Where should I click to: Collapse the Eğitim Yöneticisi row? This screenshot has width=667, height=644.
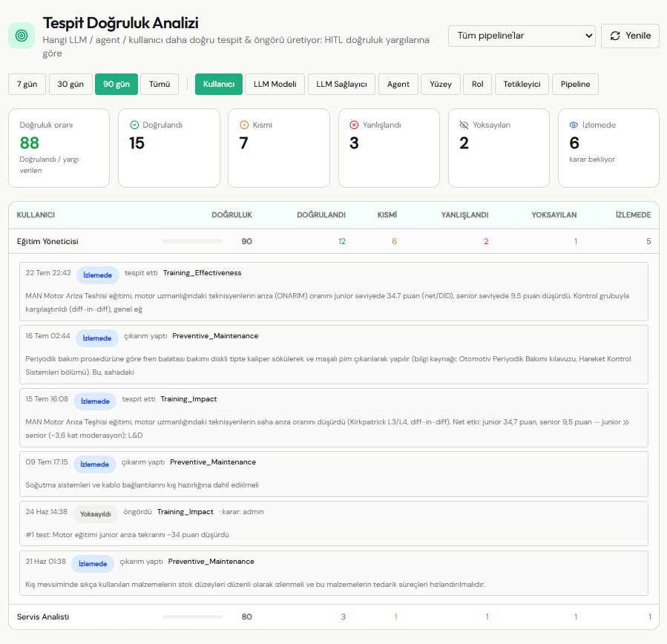click(x=334, y=241)
